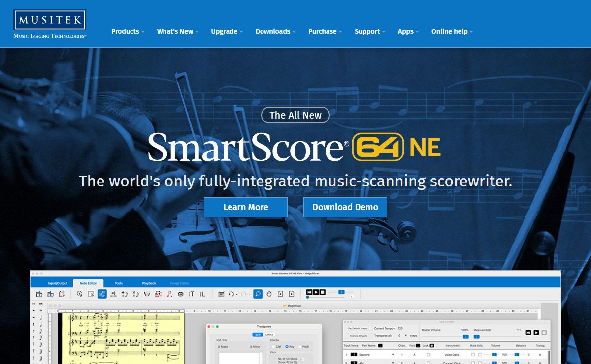
Task: Expand the Downloads menu
Action: pyautogui.click(x=275, y=31)
